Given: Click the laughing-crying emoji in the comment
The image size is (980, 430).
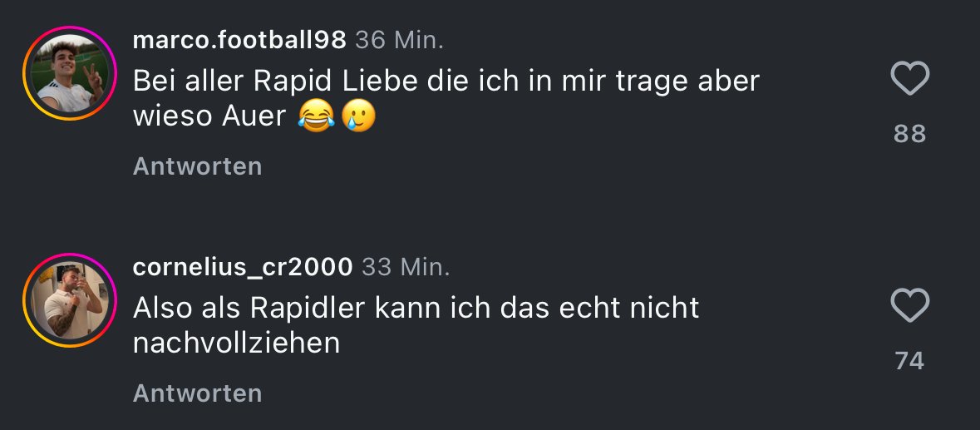Looking at the screenshot, I should point(316,116).
